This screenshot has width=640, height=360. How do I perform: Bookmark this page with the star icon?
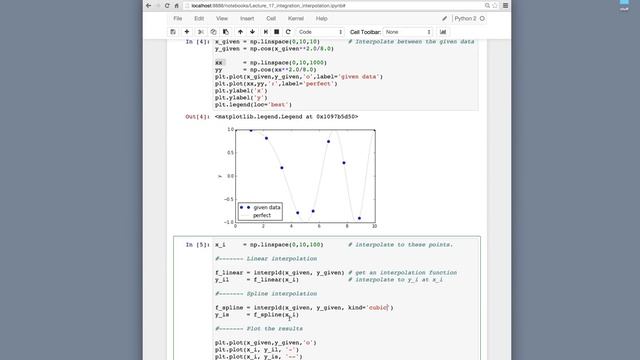(495, 6)
